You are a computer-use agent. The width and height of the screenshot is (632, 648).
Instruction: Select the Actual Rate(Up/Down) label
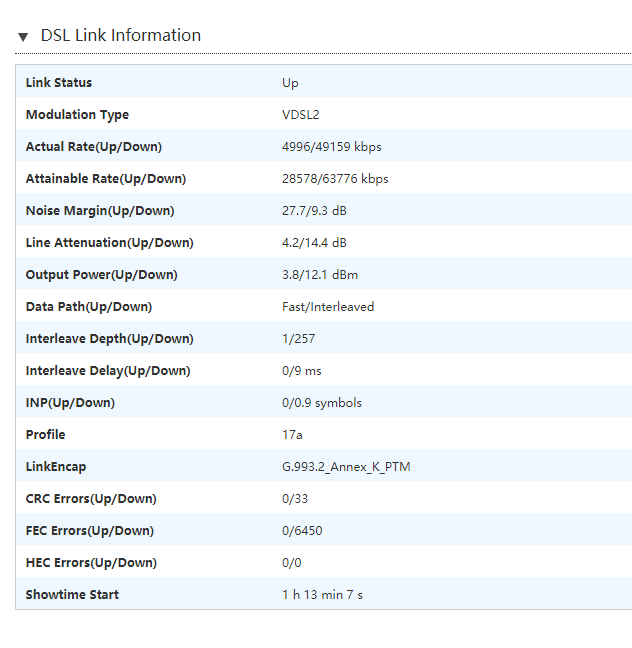point(94,147)
